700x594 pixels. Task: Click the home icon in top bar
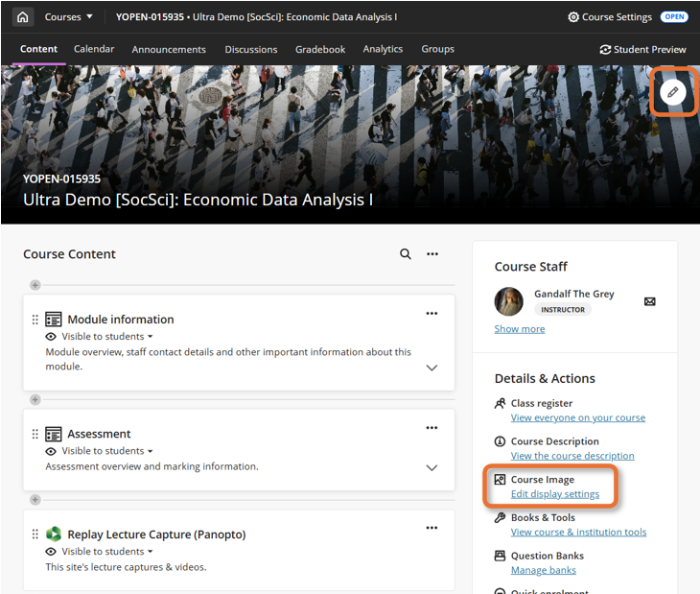tap(23, 17)
